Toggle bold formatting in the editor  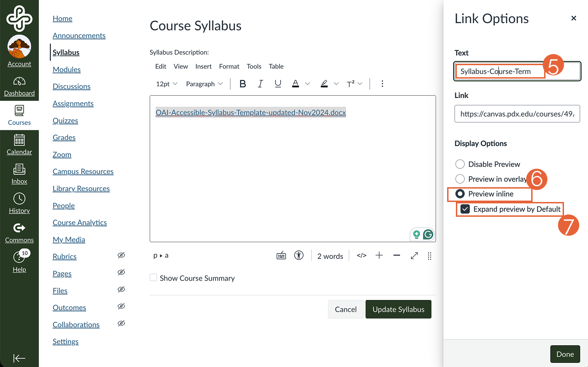pyautogui.click(x=242, y=84)
